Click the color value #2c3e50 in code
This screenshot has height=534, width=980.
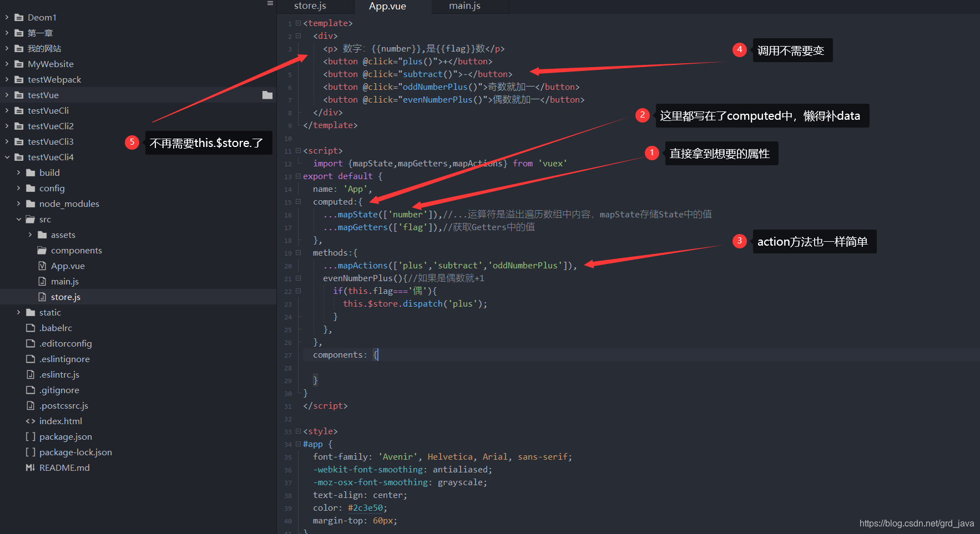coord(365,508)
